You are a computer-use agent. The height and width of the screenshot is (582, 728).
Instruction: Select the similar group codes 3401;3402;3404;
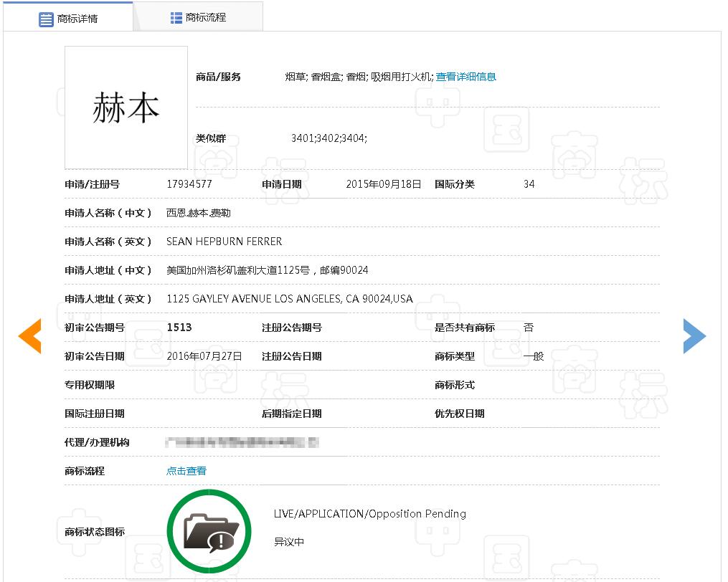pyautogui.click(x=329, y=138)
